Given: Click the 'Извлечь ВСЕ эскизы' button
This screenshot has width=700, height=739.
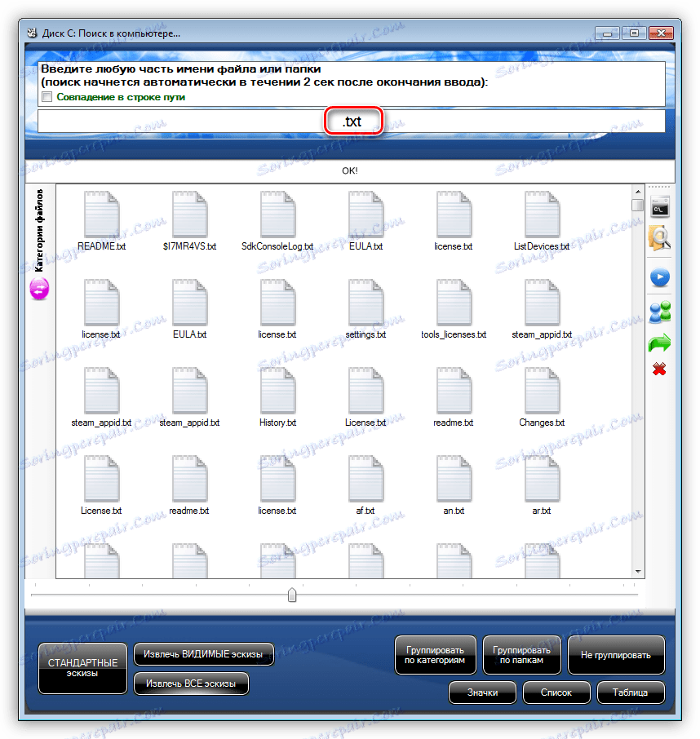Looking at the screenshot, I should coord(191,684).
